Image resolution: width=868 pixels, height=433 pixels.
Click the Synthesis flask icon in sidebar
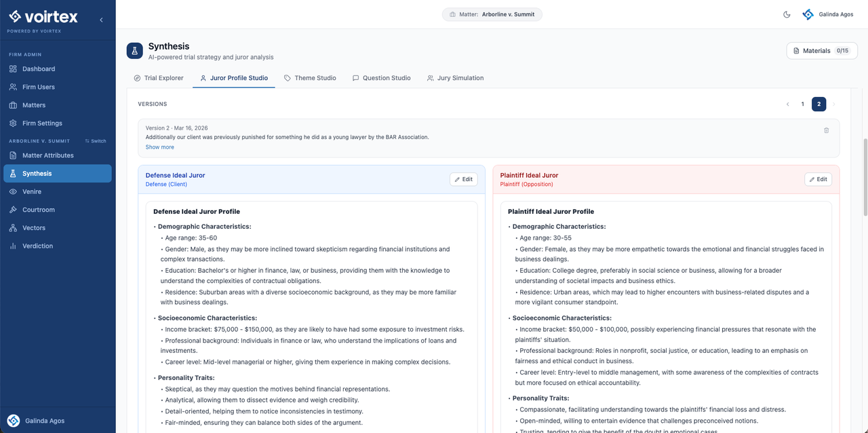[13, 174]
